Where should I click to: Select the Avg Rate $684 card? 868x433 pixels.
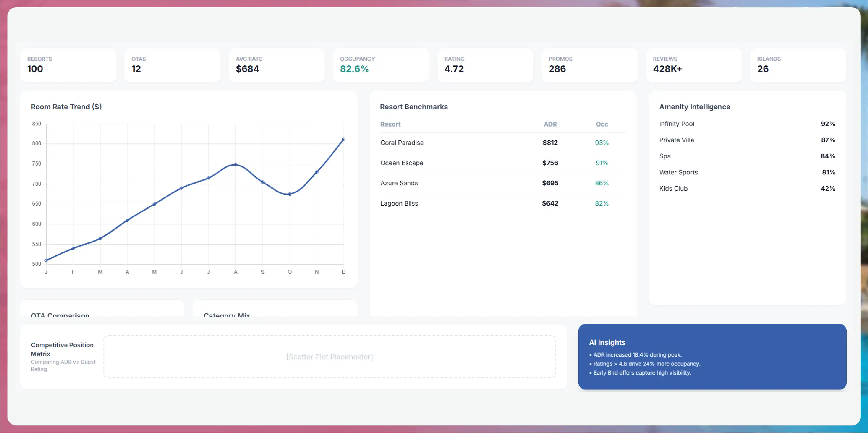coord(277,65)
